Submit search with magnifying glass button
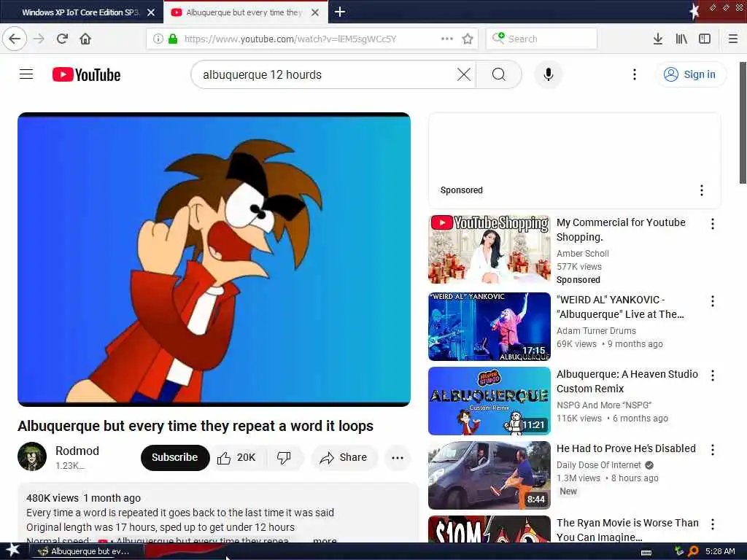 499,74
